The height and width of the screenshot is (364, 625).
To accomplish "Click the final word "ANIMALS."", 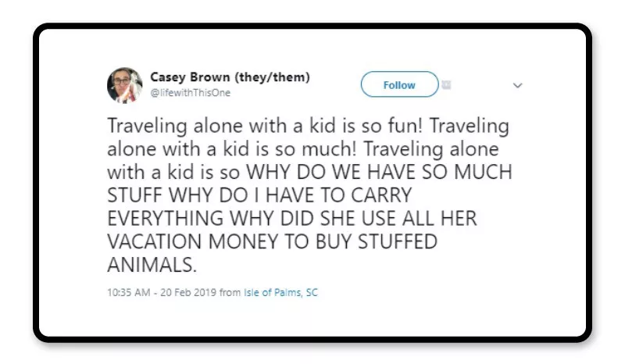I will 152,263.
